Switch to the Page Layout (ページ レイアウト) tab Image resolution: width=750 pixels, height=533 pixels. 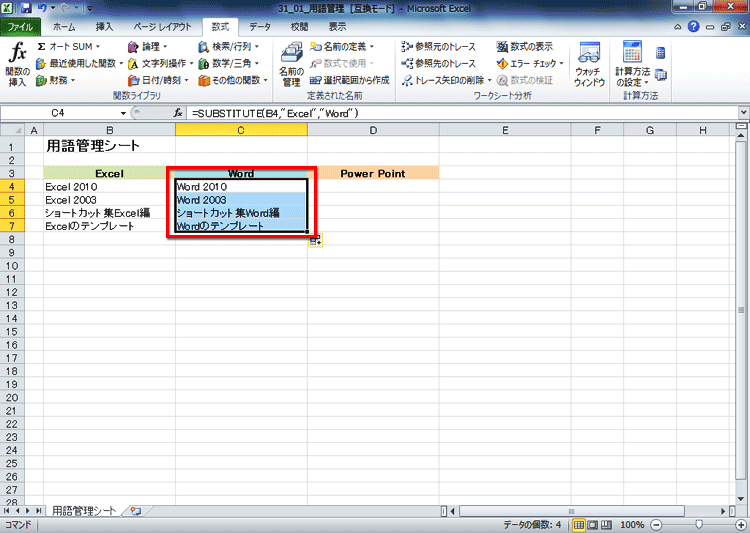(162, 27)
